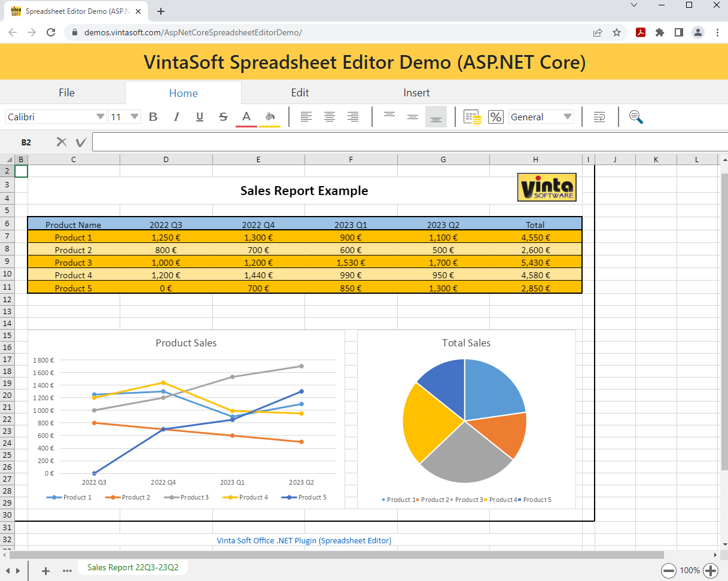The width and height of the screenshot is (728, 581).
Task: Toggle wrap text in cell
Action: coord(599,117)
